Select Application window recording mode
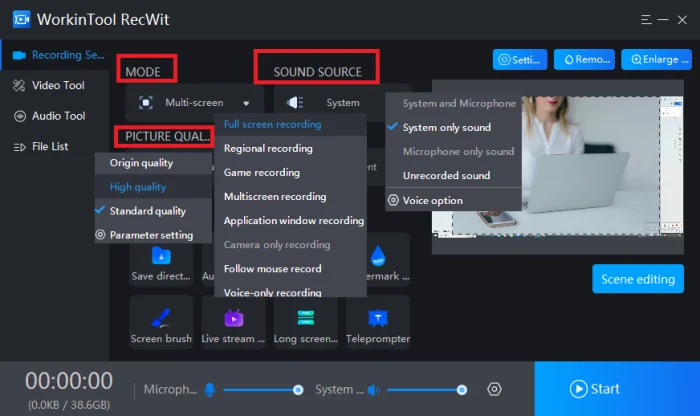The height and width of the screenshot is (416, 700). 291,221
